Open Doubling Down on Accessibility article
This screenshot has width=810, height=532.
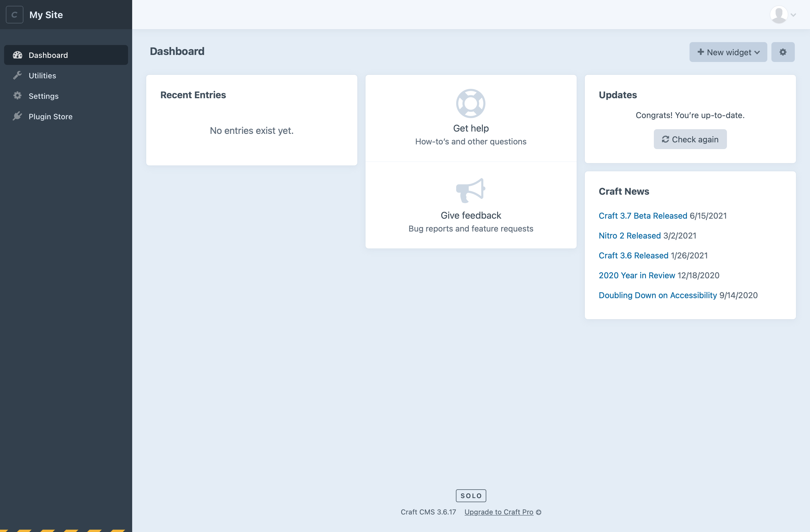click(657, 295)
